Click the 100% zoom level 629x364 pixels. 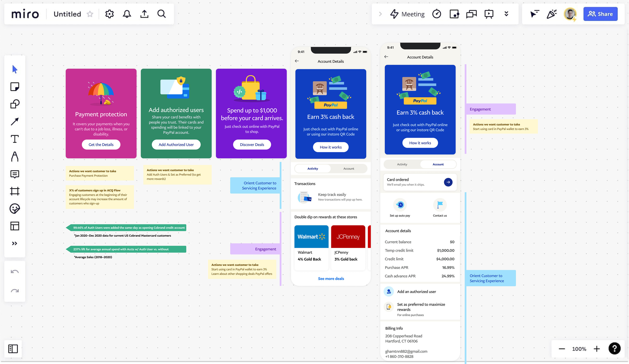tap(579, 349)
